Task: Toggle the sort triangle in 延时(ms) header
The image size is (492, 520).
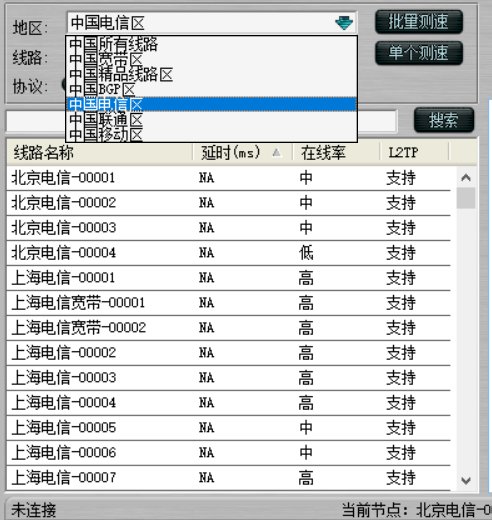Action: pos(276,153)
